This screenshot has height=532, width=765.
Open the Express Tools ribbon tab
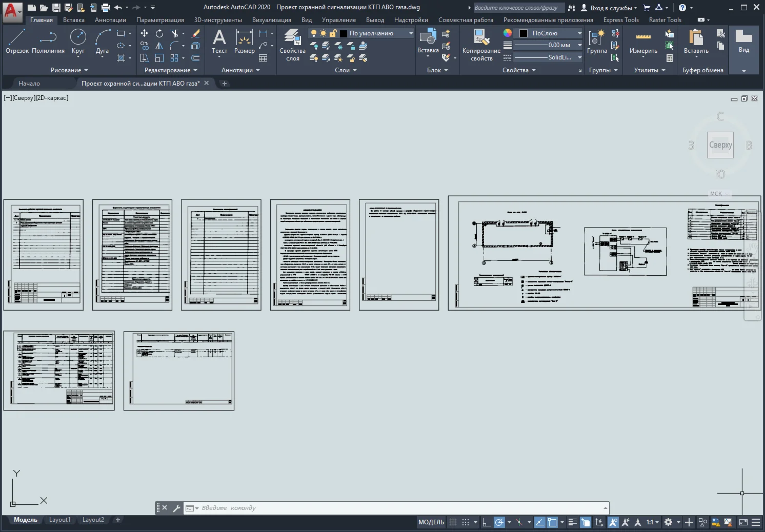621,20
